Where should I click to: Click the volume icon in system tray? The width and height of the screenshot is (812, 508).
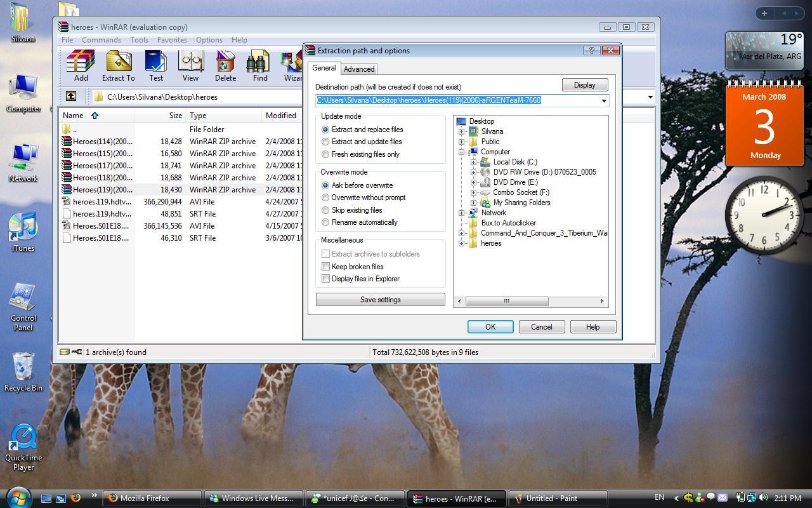[763, 498]
